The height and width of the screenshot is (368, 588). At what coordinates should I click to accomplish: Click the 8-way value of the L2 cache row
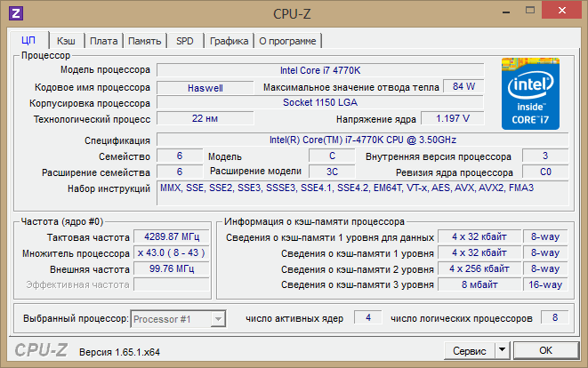click(545, 268)
